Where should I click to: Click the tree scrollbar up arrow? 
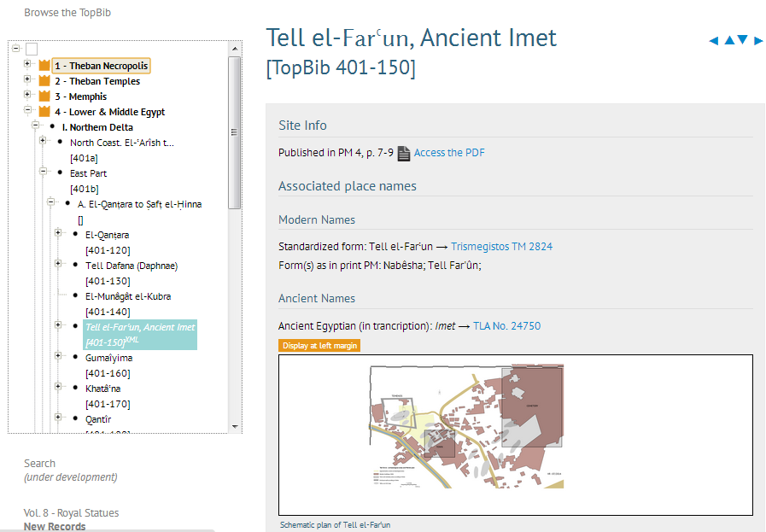tap(235, 49)
